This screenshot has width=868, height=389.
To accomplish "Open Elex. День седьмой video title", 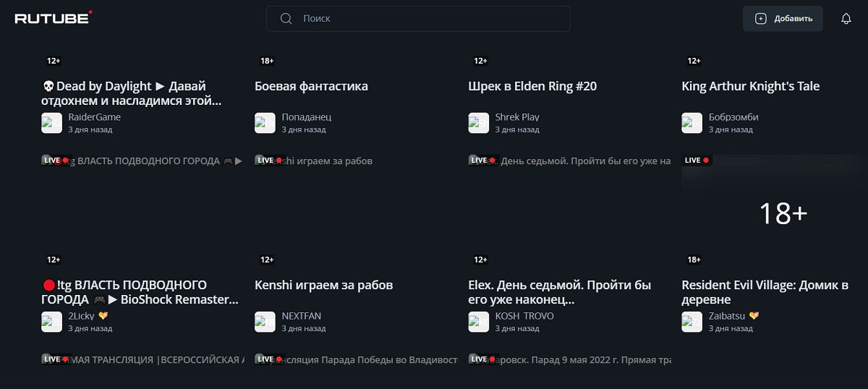I will coord(560,292).
